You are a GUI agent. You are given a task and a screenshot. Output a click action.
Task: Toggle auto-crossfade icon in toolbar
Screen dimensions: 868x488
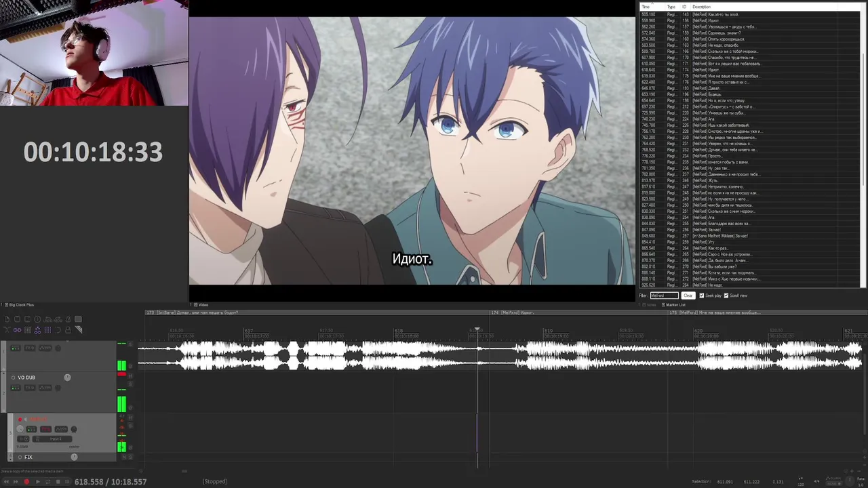[7, 330]
